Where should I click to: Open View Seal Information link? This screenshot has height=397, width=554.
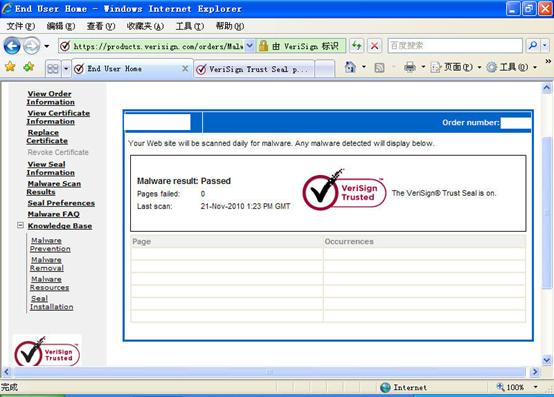[x=51, y=168]
